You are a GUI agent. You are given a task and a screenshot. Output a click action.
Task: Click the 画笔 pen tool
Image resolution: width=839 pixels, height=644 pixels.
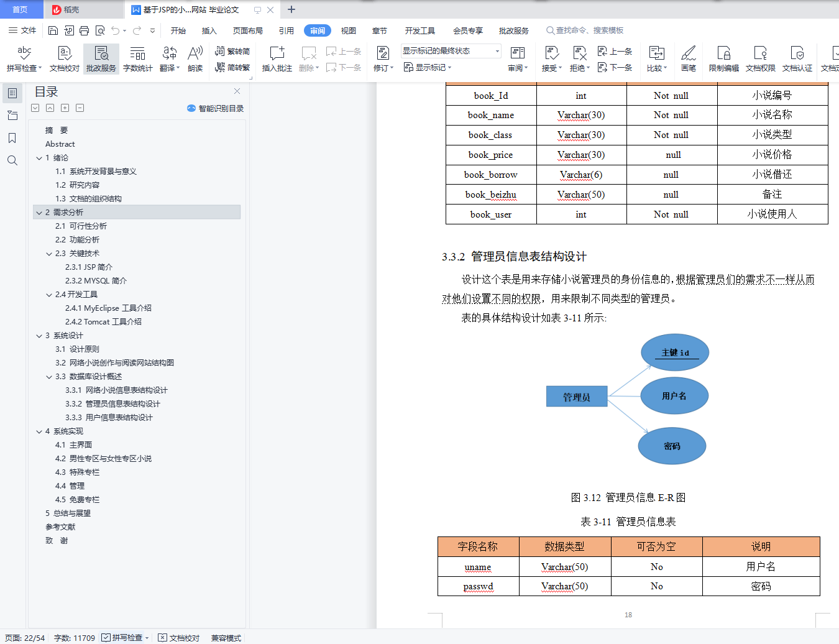pos(689,59)
